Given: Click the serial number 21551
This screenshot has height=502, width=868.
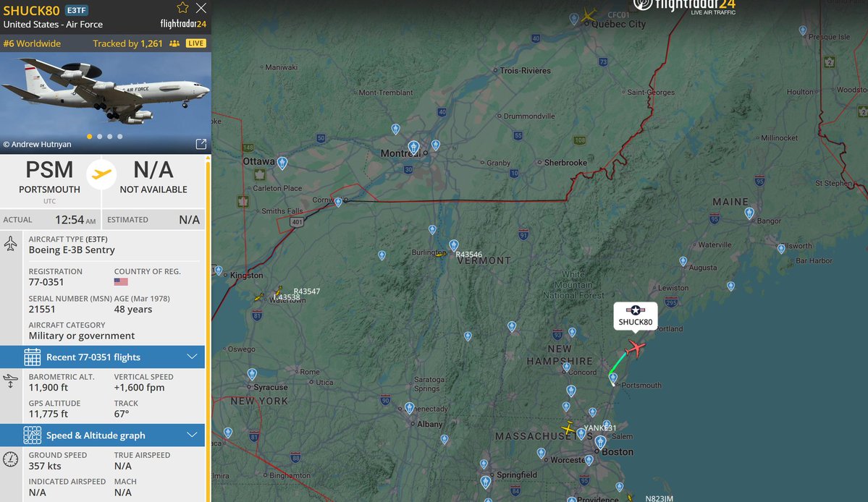Looking at the screenshot, I should point(42,309).
